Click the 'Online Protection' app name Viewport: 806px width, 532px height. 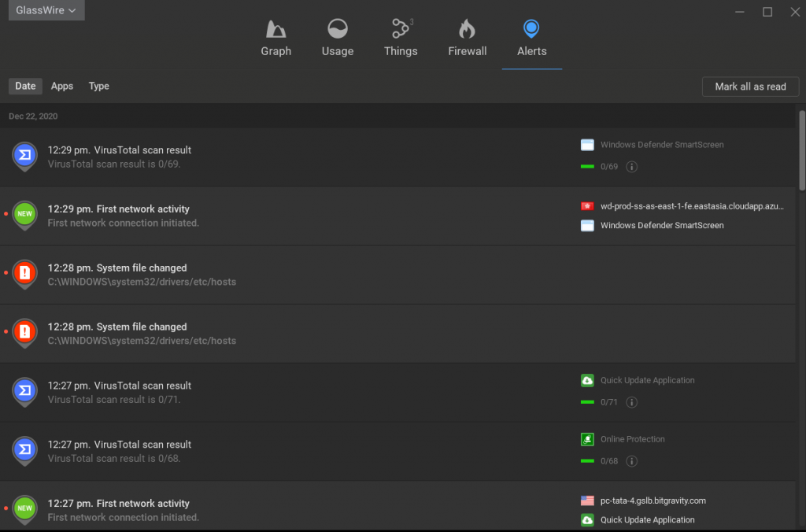pyautogui.click(x=632, y=439)
